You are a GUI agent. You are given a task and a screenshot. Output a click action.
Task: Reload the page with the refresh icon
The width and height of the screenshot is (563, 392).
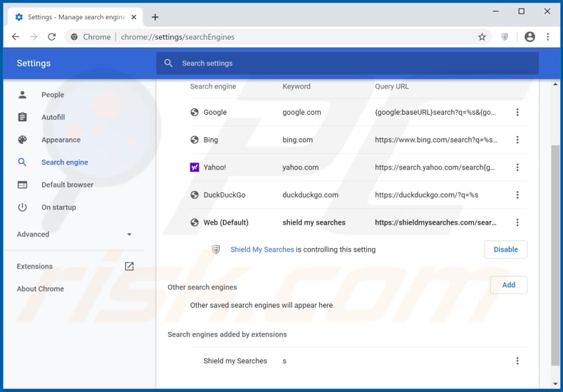(x=52, y=36)
